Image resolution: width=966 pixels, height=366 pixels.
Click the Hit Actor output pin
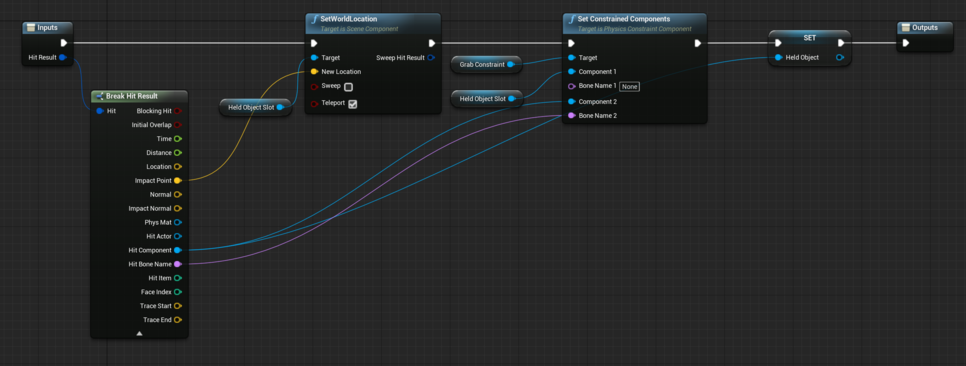(177, 236)
